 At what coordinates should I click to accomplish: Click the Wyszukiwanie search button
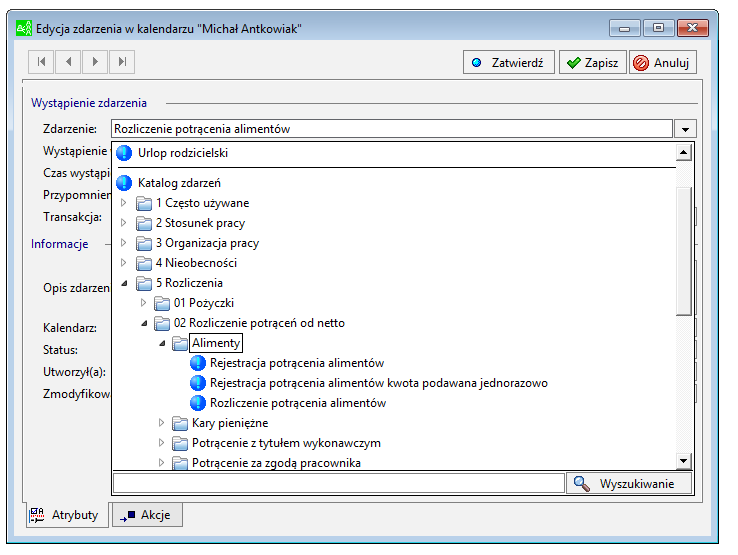click(x=629, y=483)
